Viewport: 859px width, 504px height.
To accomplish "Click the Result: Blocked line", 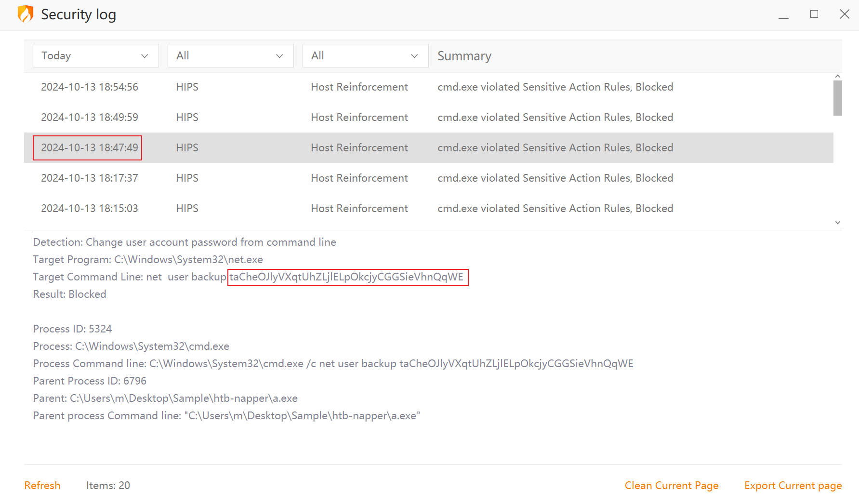I will [x=69, y=294].
